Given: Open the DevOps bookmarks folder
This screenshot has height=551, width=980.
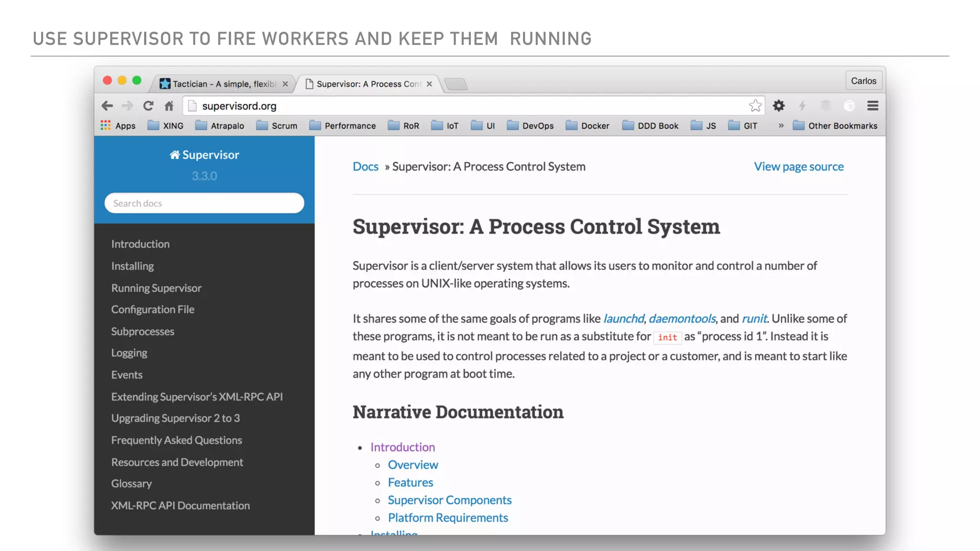Looking at the screenshot, I should [x=530, y=126].
